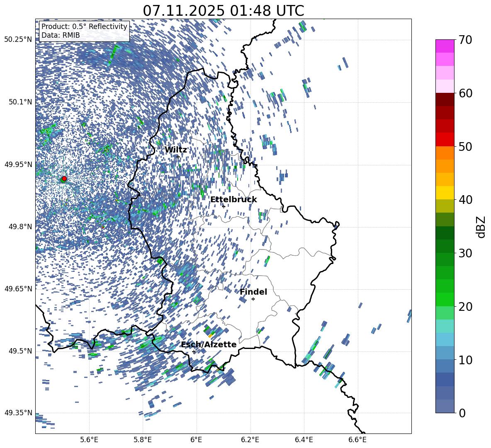Click the 49.65°N latitude label
Image resolution: width=491 pixels, height=448 pixels.
pyautogui.click(x=18, y=289)
